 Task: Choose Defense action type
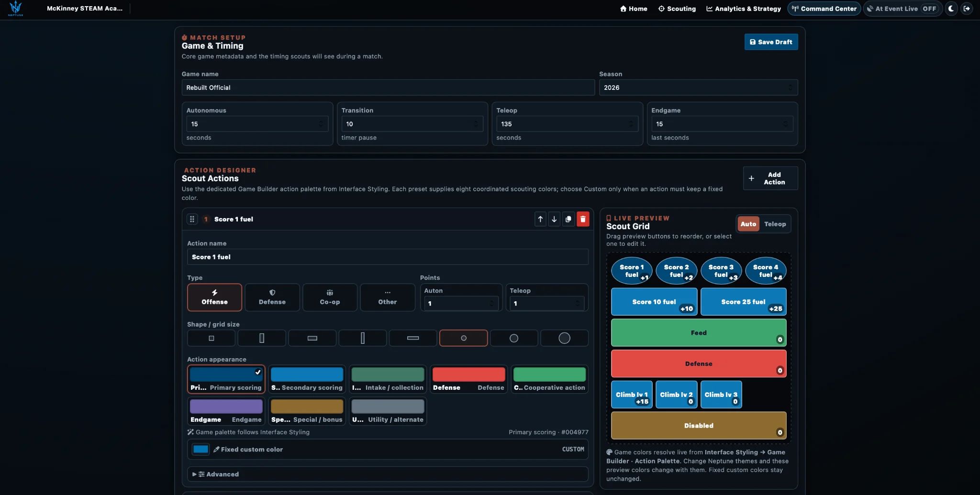point(272,297)
